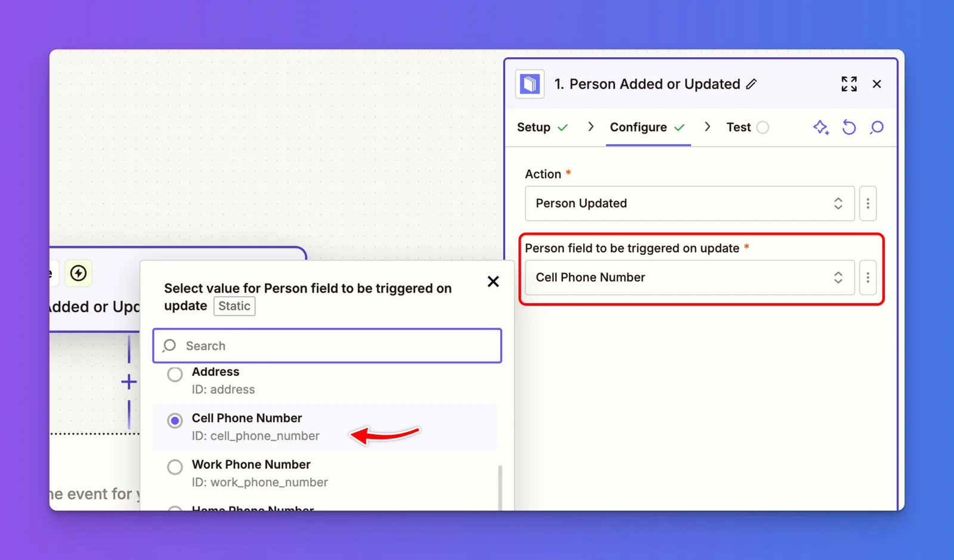The height and width of the screenshot is (560, 954).
Task: Open the Action dropdown showing Person Updated
Action: point(690,204)
